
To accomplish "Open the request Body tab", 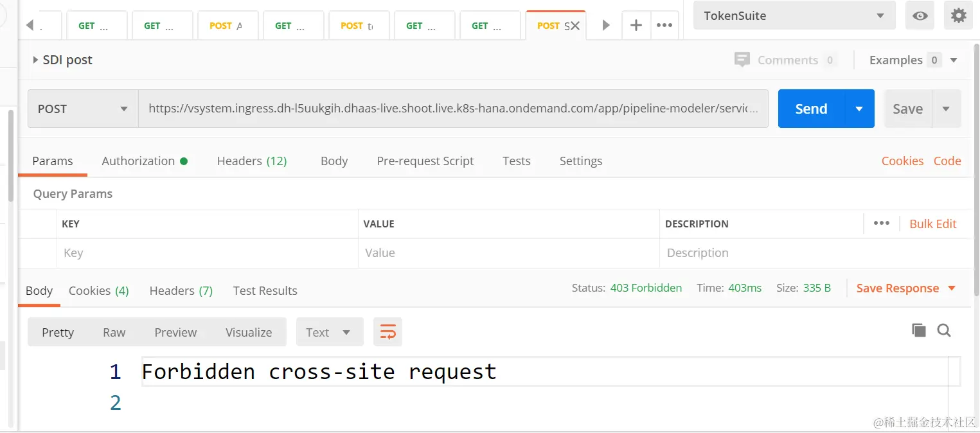I will pyautogui.click(x=334, y=161).
